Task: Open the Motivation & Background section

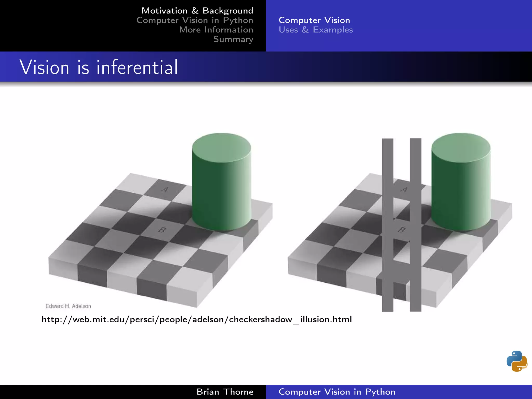Action: click(197, 11)
